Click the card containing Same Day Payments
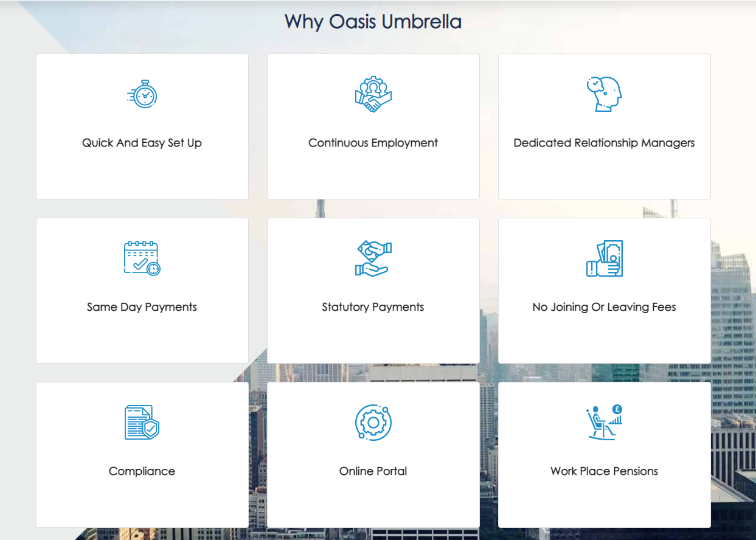 pos(142,289)
